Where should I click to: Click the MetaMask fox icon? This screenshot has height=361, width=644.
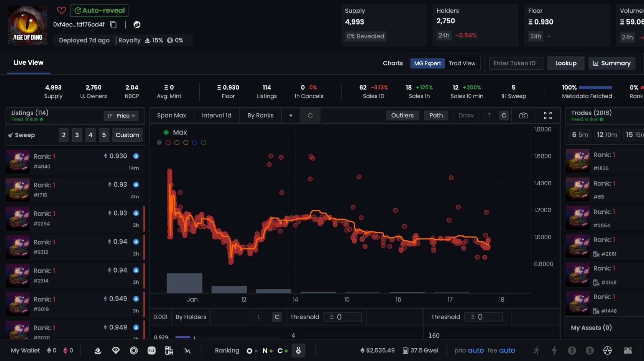click(628, 350)
